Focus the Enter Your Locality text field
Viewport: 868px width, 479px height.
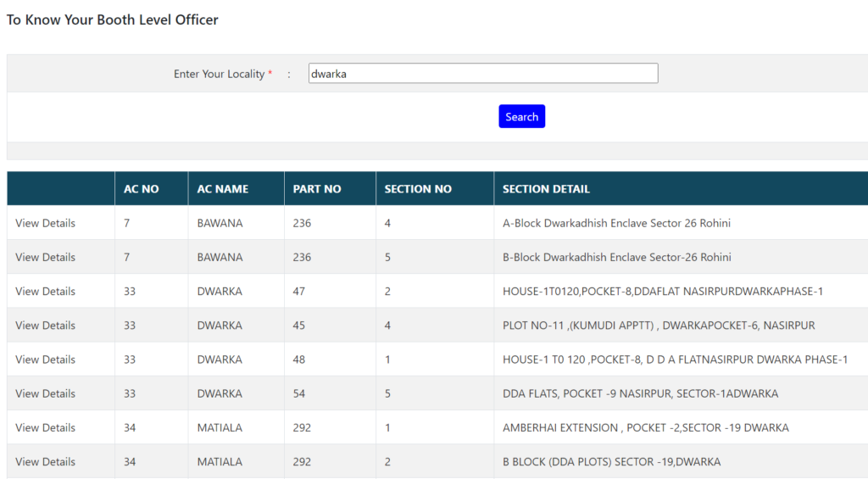coord(482,74)
